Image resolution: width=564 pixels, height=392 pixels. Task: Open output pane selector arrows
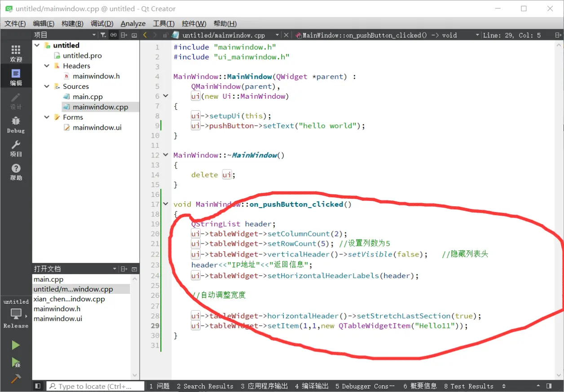pyautogui.click(x=504, y=386)
